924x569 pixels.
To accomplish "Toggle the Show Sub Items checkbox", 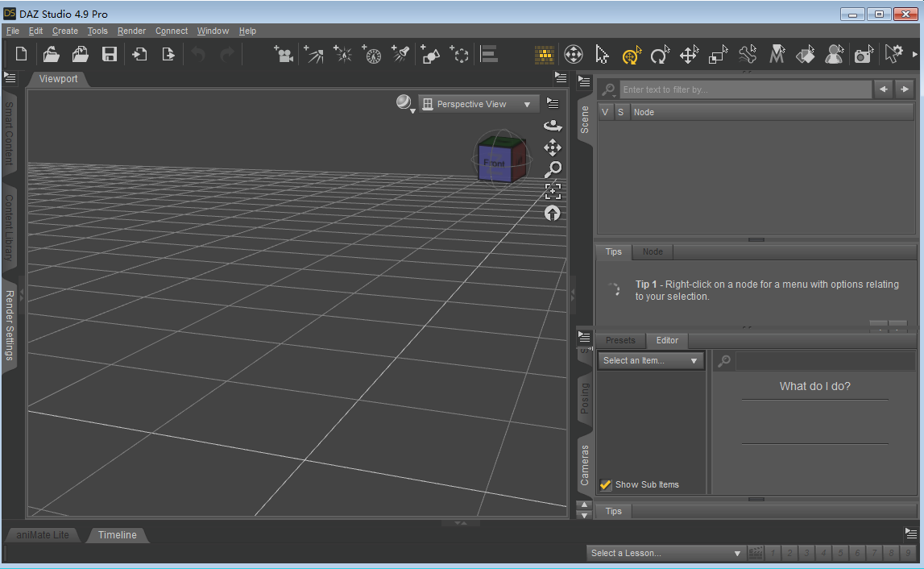I will click(605, 484).
